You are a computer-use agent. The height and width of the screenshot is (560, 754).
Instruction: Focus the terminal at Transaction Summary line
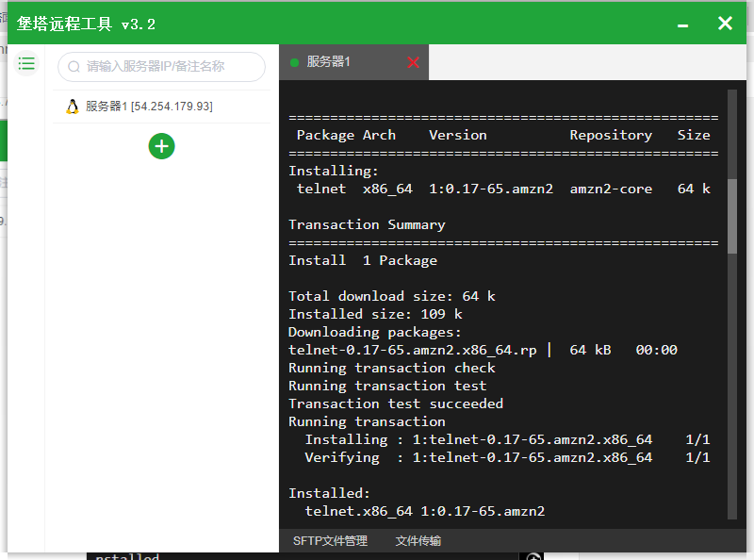point(367,224)
